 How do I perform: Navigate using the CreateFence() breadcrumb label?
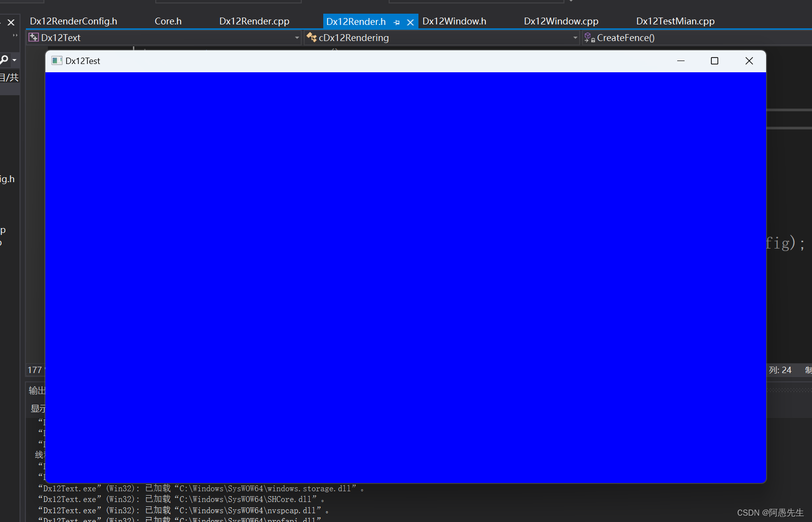(625, 38)
